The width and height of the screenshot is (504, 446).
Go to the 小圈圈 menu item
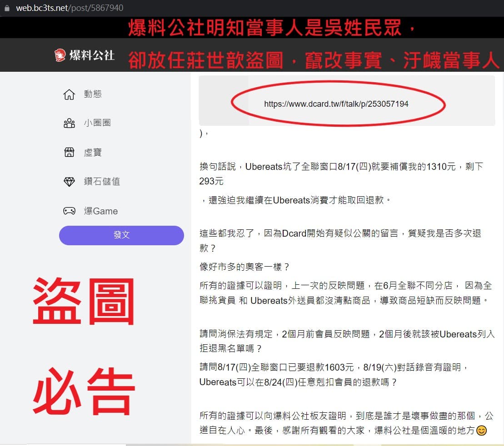[x=97, y=123]
